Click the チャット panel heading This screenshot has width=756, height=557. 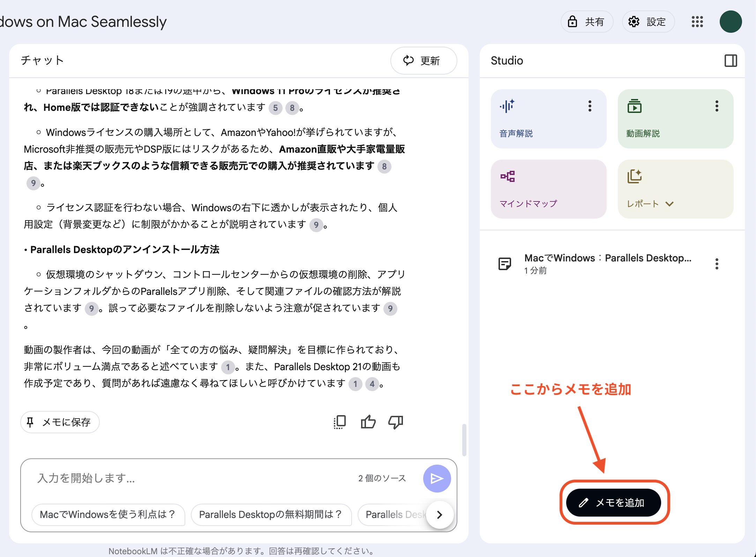[42, 60]
